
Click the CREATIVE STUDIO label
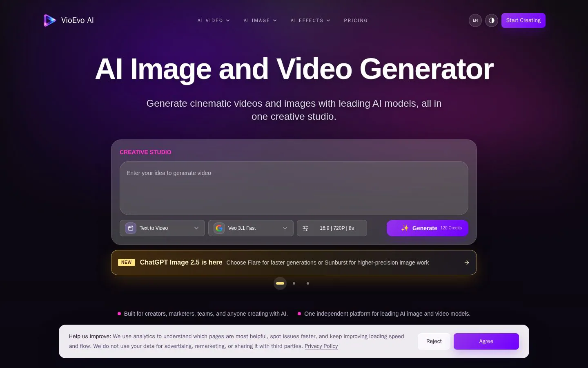click(x=145, y=152)
